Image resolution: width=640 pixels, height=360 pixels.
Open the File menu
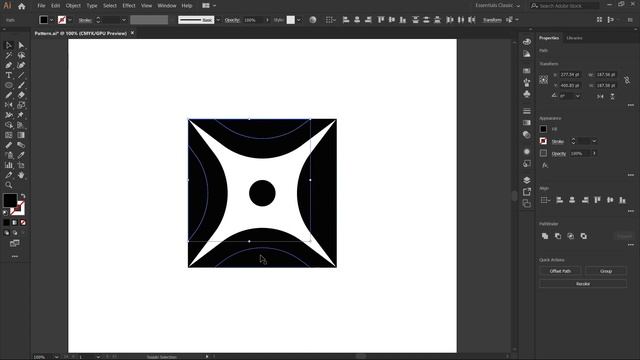(41, 6)
